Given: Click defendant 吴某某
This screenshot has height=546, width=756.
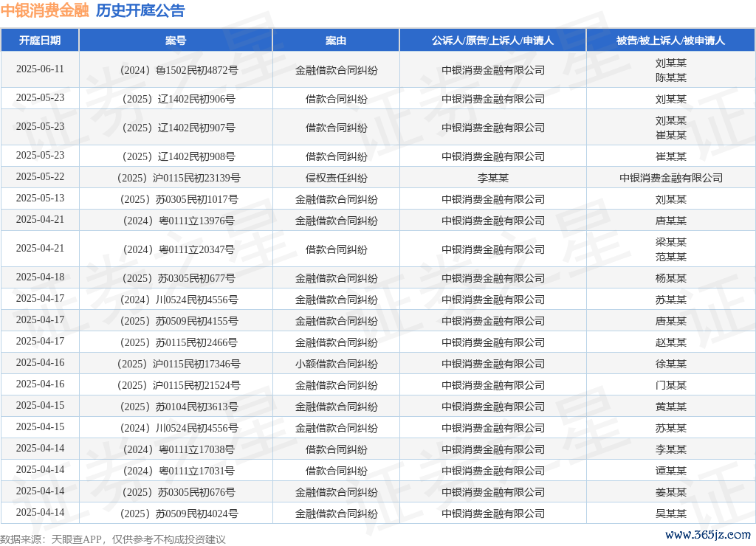Looking at the screenshot, I should [x=670, y=514].
